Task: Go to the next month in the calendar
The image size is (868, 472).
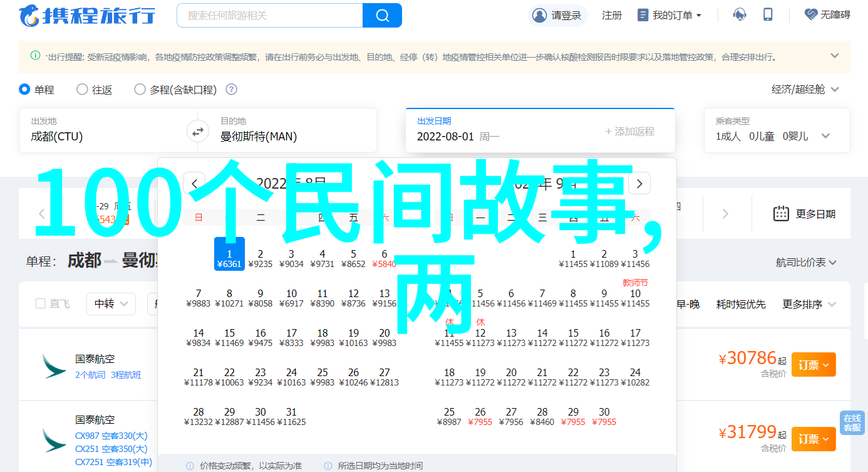Action: tap(639, 184)
